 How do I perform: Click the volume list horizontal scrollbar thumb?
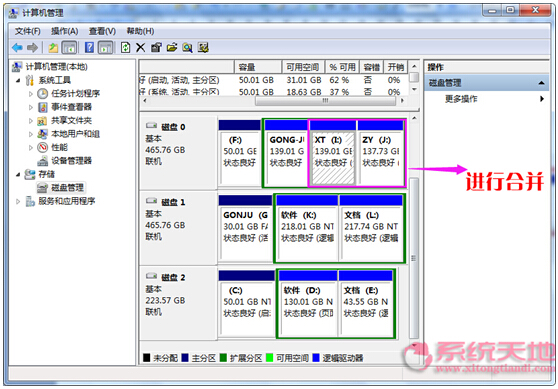click(x=325, y=101)
